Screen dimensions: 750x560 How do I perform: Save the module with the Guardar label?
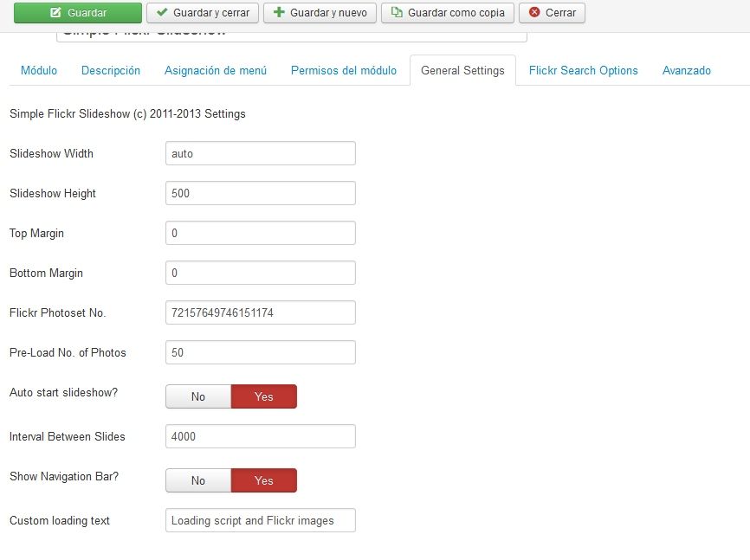pyautogui.click(x=87, y=13)
